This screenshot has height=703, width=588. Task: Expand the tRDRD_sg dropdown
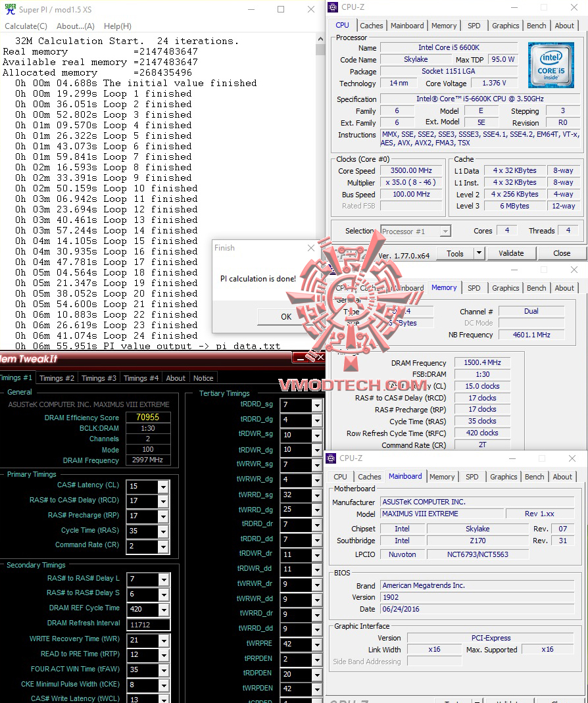click(317, 405)
